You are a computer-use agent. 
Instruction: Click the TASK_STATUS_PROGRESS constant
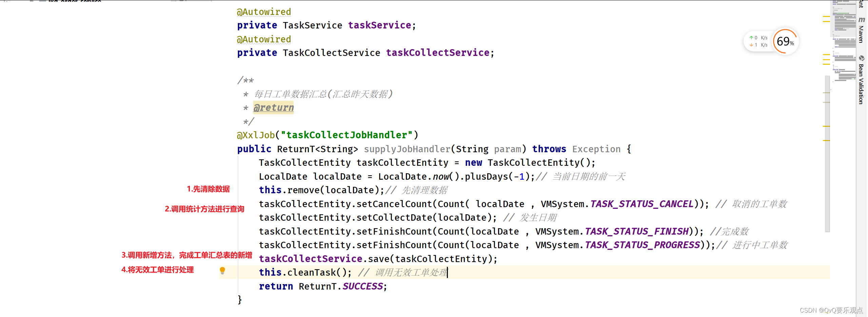click(x=643, y=245)
